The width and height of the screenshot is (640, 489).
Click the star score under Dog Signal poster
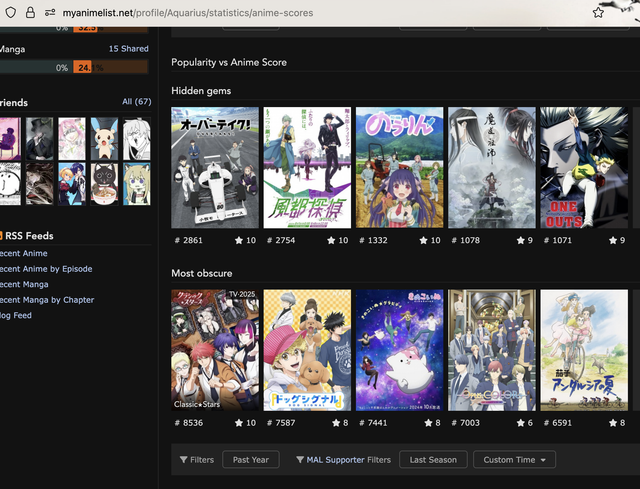click(340, 422)
